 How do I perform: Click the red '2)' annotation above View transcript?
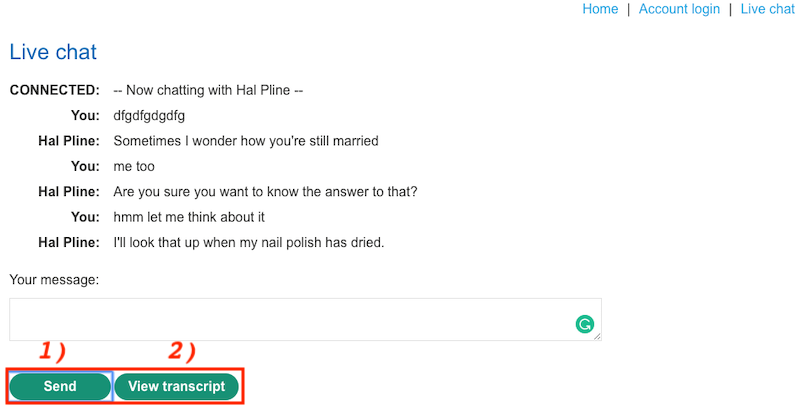(182, 351)
